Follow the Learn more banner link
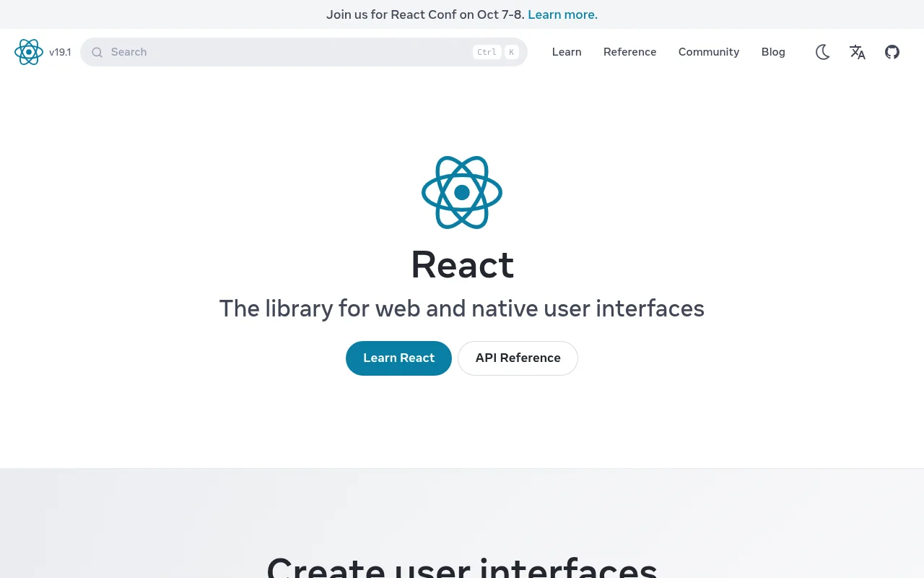924x578 pixels. point(562,14)
